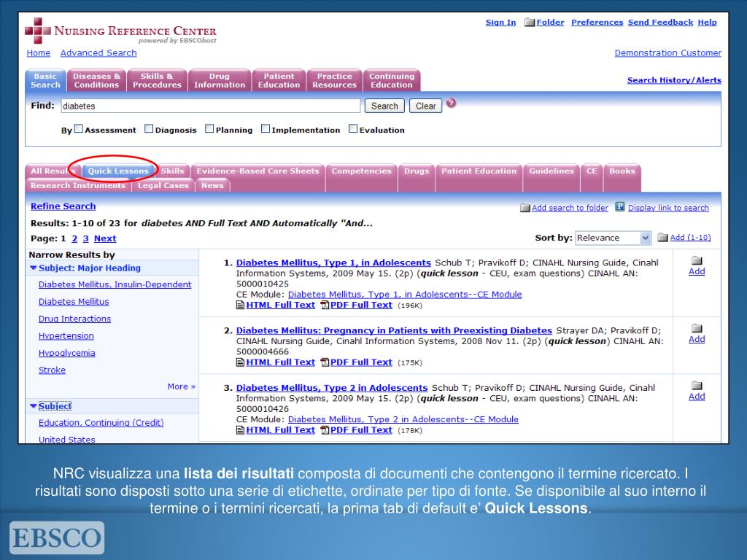The width and height of the screenshot is (747, 560).
Task: Select the Drug Information tab
Action: click(219, 80)
